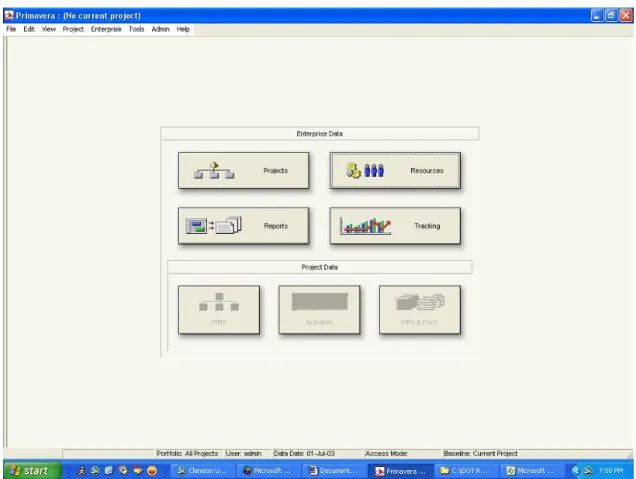Screen dimensions: 636x479
Task: Launch the blue 'e' quick launch icon
Action: tap(109, 470)
